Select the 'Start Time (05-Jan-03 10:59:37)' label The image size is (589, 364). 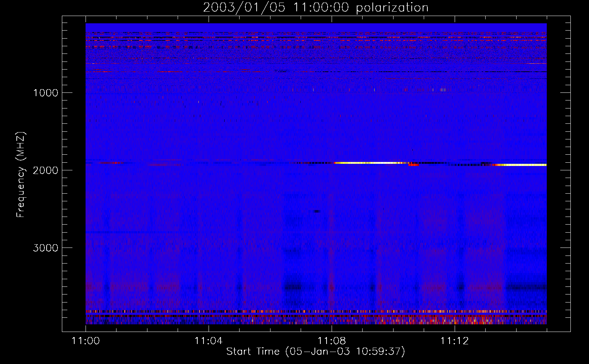(316, 351)
